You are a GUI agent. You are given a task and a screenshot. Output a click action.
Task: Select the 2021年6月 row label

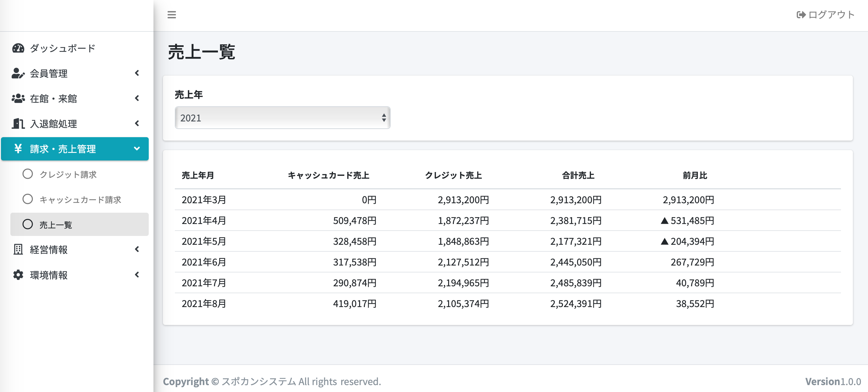(x=204, y=262)
